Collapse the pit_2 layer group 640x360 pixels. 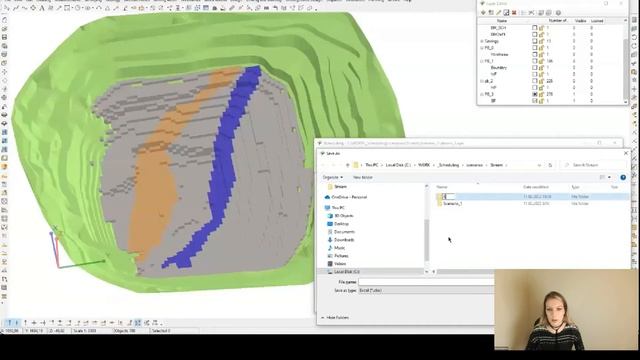[482, 81]
